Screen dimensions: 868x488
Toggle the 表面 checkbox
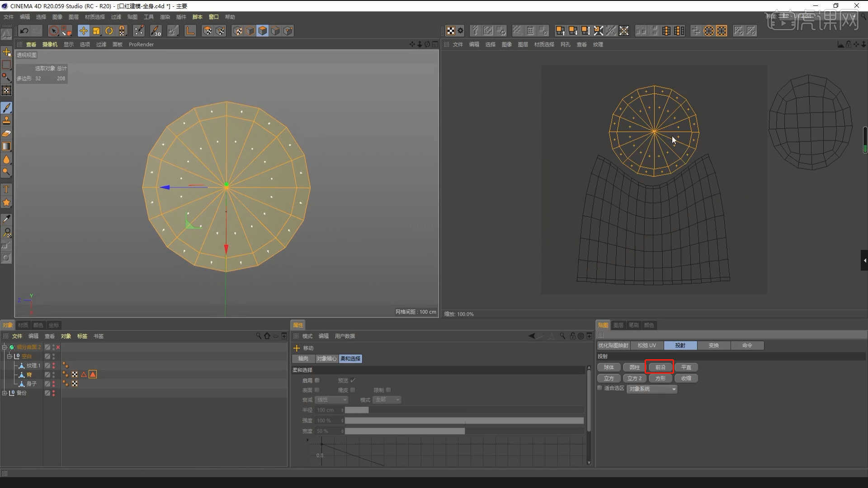317,390
